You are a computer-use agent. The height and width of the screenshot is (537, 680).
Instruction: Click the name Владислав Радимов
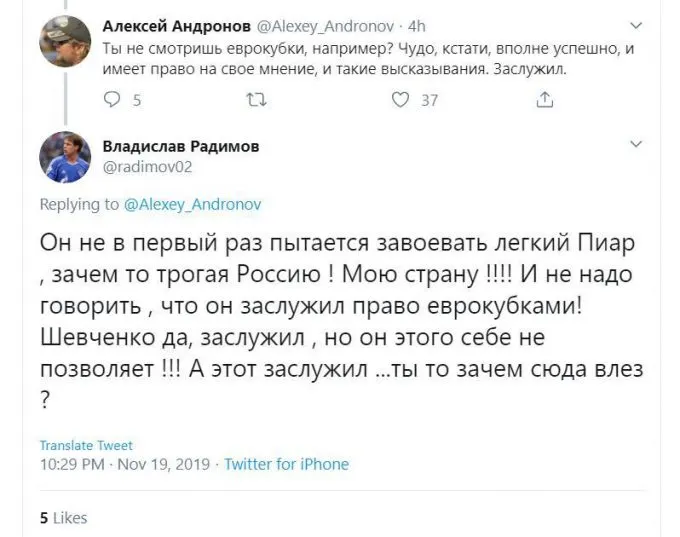(181, 146)
